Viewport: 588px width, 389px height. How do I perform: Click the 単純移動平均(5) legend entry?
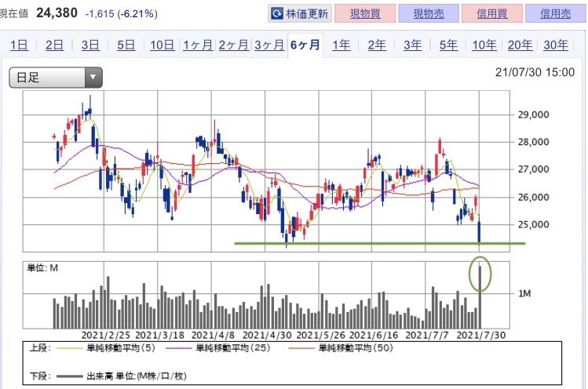(x=106, y=348)
